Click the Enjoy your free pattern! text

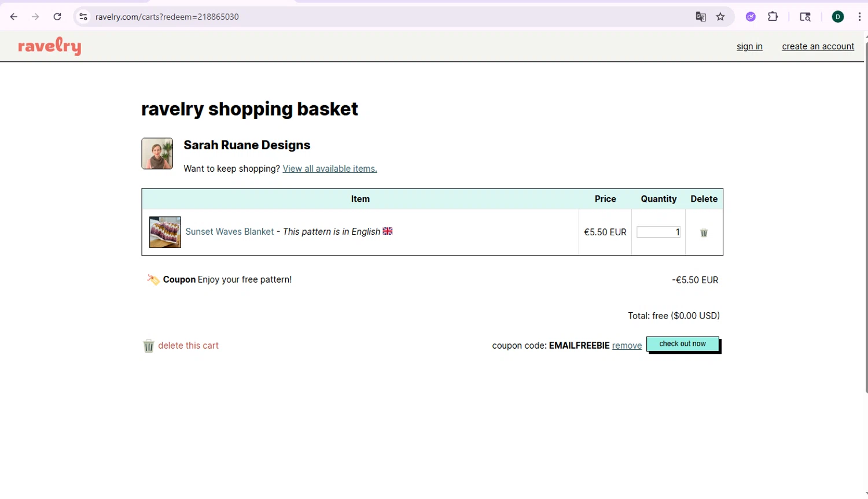point(245,280)
